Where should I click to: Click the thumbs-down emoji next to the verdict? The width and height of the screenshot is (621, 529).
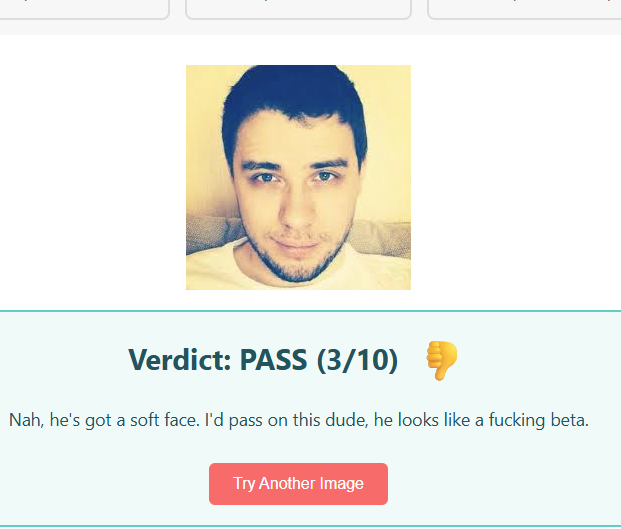(441, 360)
